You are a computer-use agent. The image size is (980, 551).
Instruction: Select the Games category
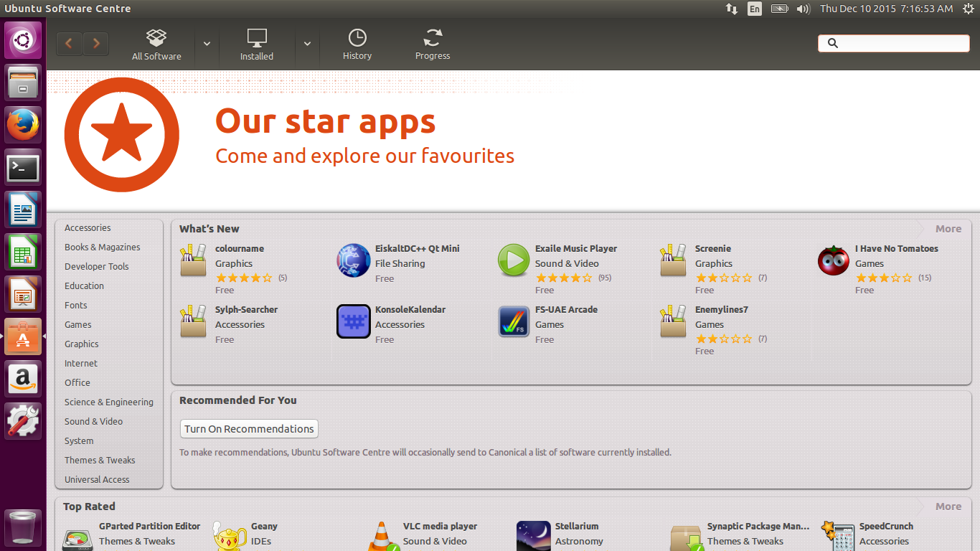click(78, 324)
